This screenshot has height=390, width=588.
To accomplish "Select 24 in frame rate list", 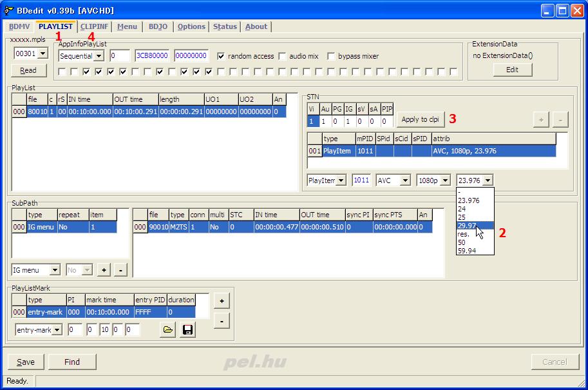I will 475,209.
